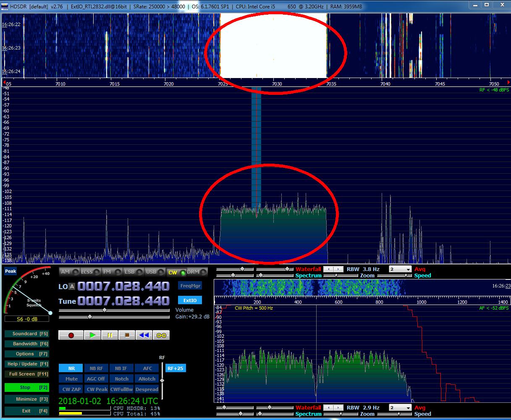Toggle NR noise reduction off

click(71, 368)
